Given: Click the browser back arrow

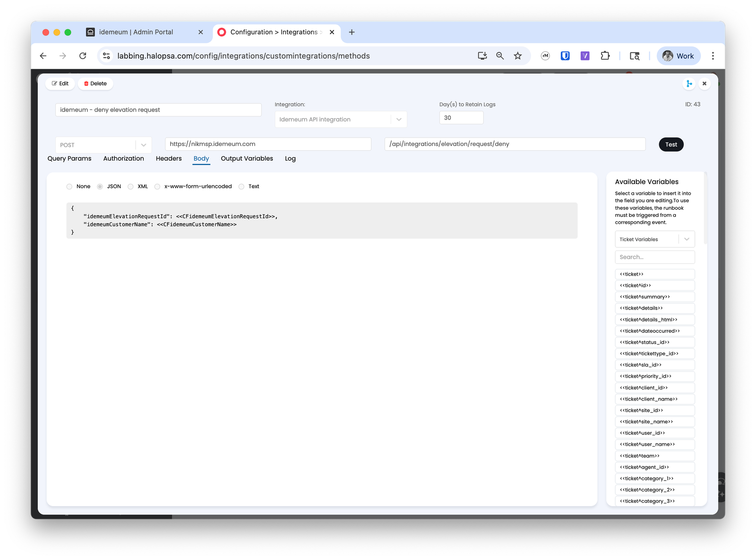Looking at the screenshot, I should tap(43, 56).
